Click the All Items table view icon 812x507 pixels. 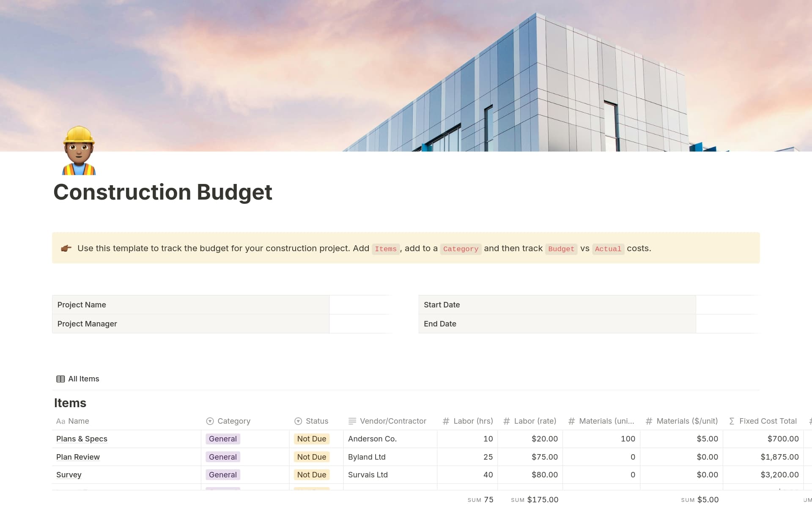60,379
